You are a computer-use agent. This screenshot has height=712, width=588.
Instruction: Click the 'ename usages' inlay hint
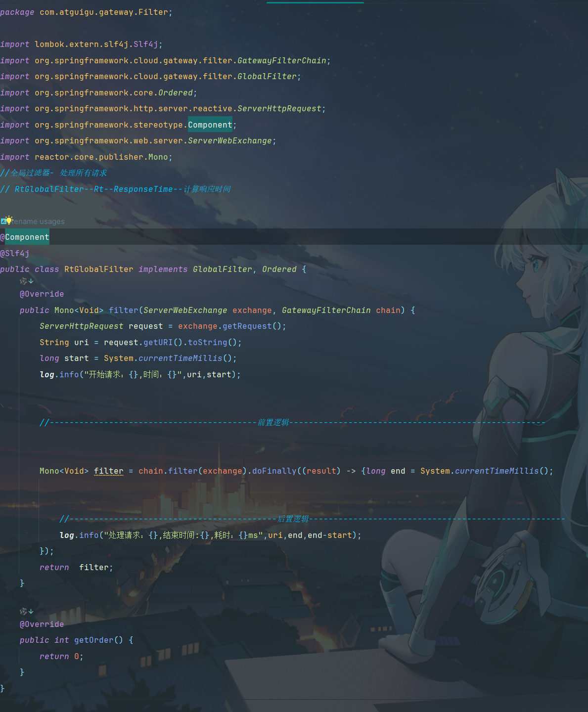coord(39,222)
